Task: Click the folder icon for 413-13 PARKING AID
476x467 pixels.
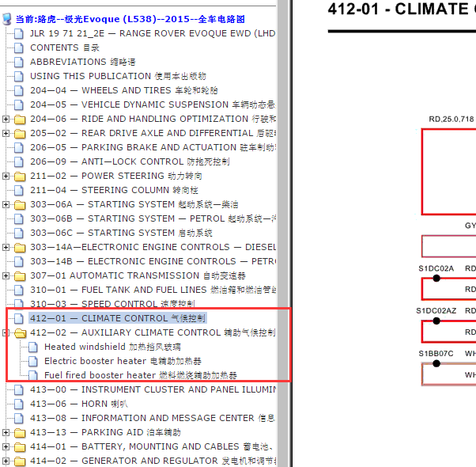Action: (20, 433)
